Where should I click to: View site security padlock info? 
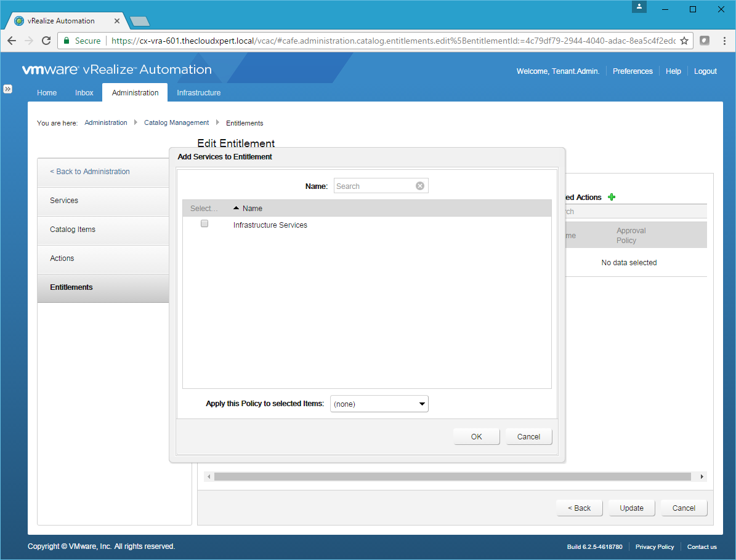(67, 41)
